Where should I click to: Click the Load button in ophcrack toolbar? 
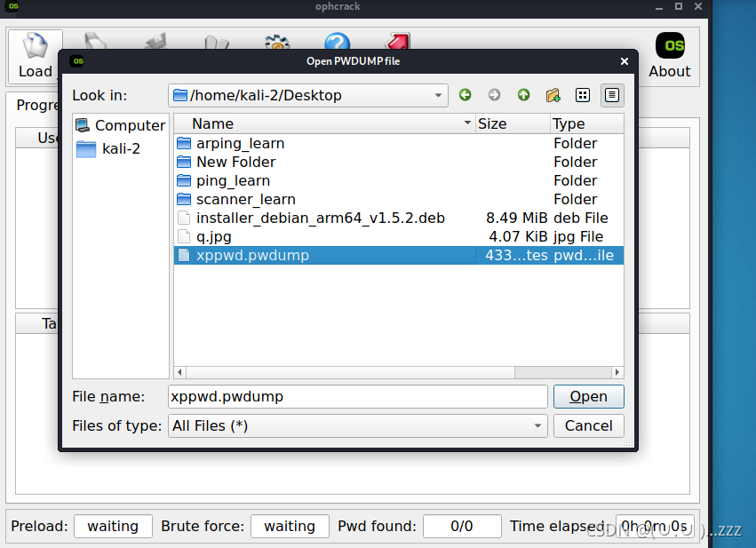pyautogui.click(x=36, y=55)
